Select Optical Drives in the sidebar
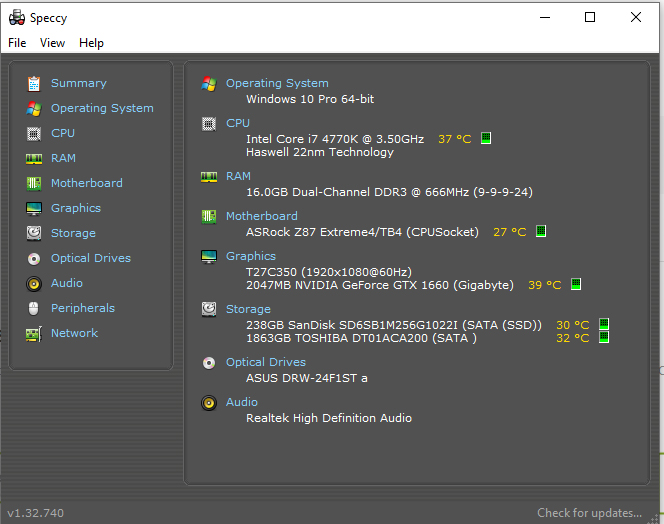 (91, 258)
